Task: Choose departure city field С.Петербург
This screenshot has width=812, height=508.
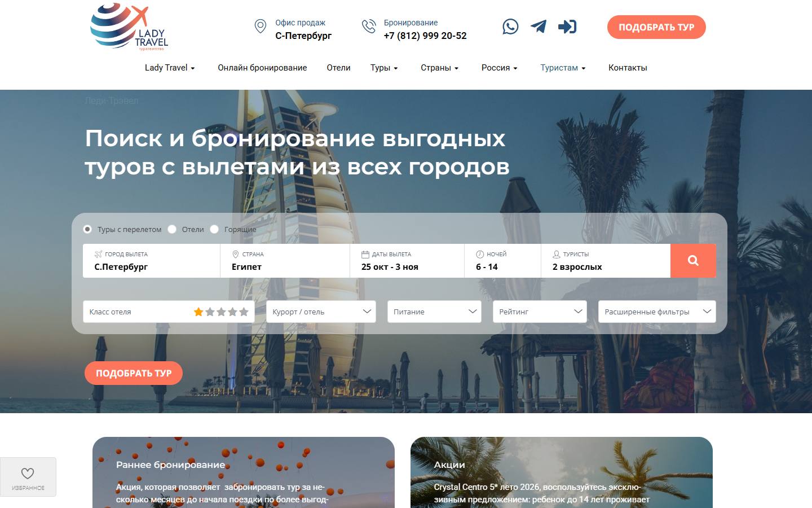Action: point(152,261)
